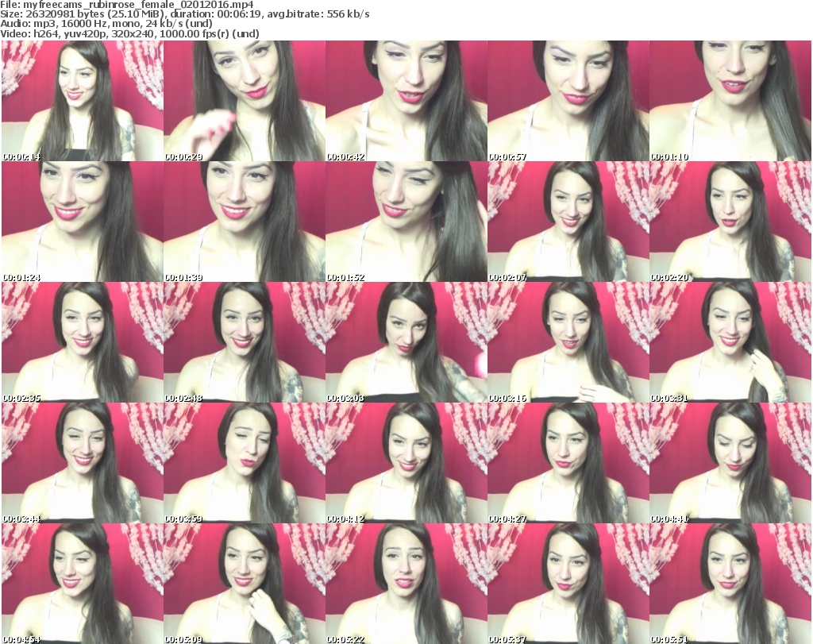Viewport: 813px width, 644px height.
Task: Select the frame stamped 00:03:44
Action: pyautogui.click(x=83, y=462)
